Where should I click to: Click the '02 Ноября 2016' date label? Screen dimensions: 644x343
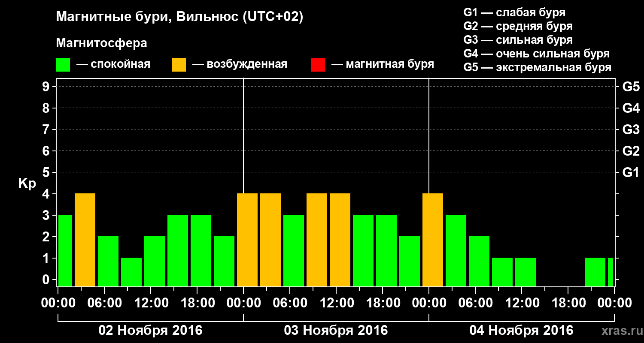[x=151, y=331]
